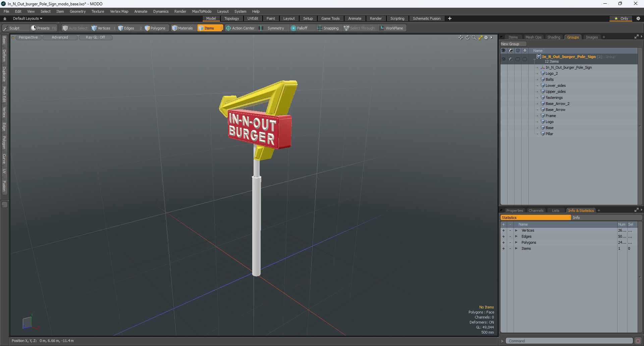Click the Statistics section button
Screen dimensions: 644x346
pyautogui.click(x=536, y=218)
